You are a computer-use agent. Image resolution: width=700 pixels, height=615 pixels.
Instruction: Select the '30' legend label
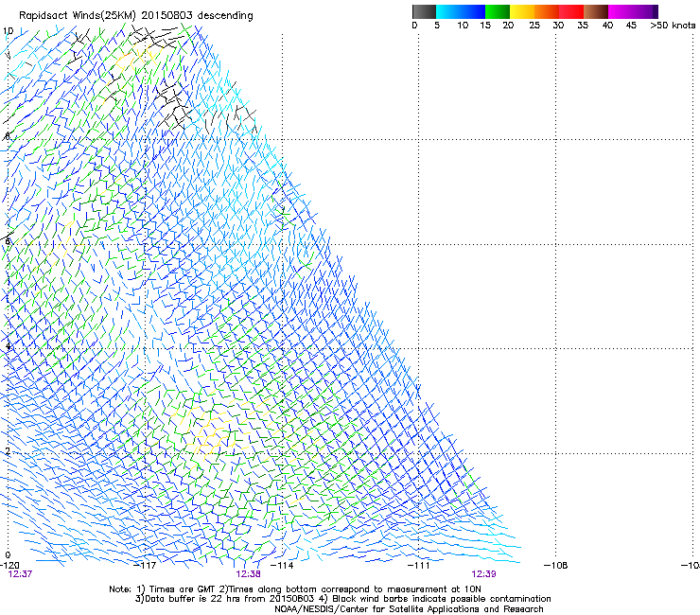coord(558,26)
